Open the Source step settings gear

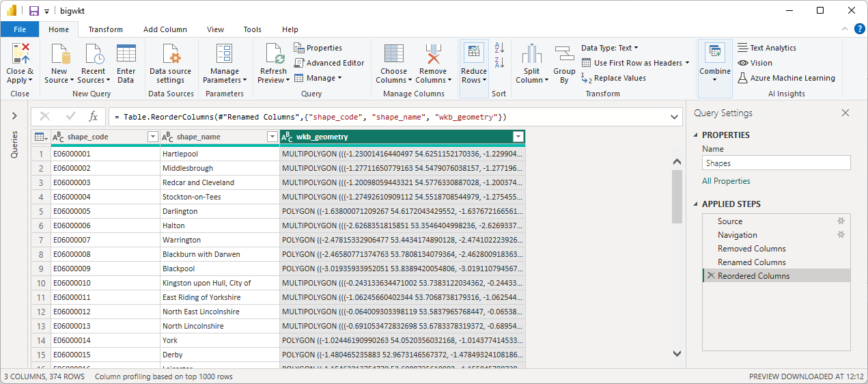pyautogui.click(x=841, y=221)
